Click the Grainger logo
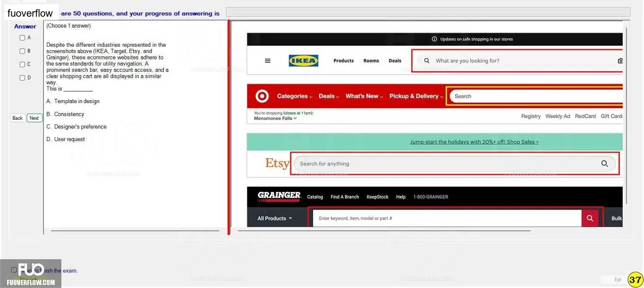 point(279,196)
